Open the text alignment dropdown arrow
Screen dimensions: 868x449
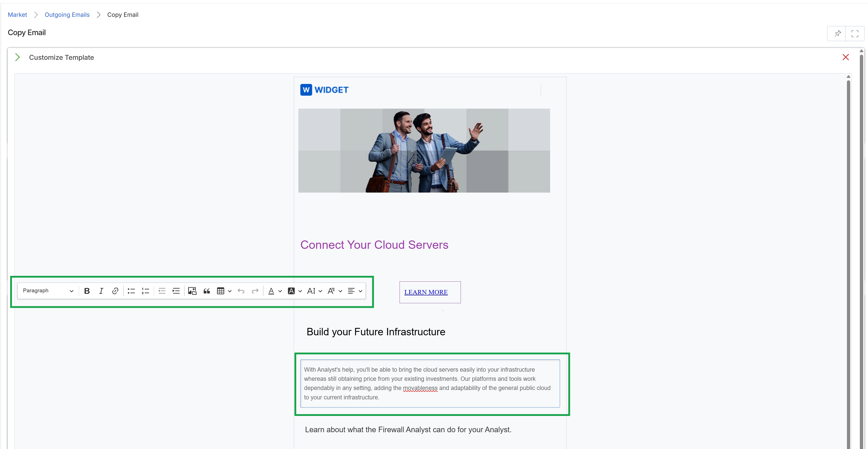coord(361,291)
